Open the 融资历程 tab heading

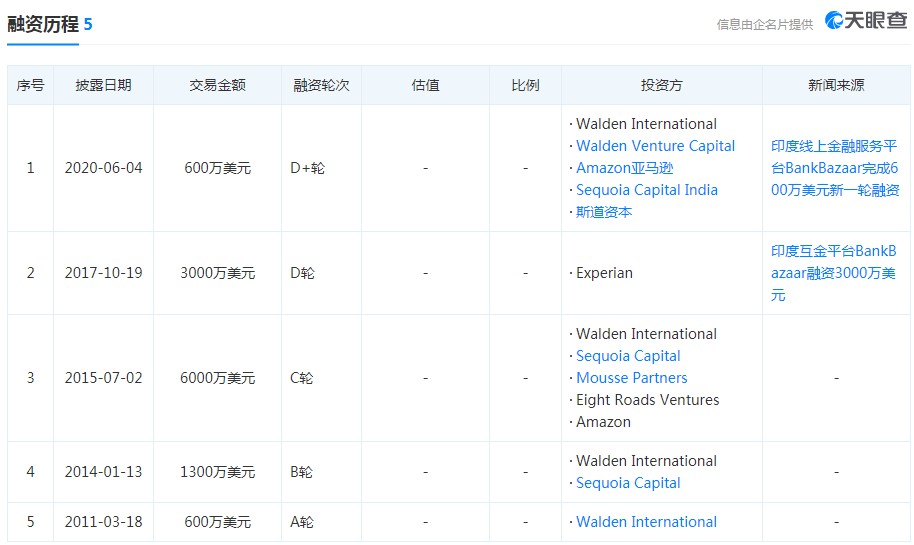pyautogui.click(x=43, y=24)
